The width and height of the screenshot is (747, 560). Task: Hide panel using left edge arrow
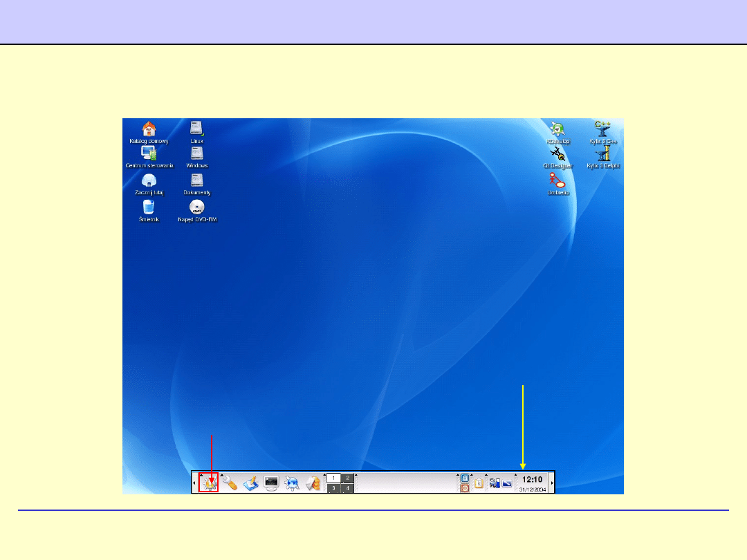194,483
